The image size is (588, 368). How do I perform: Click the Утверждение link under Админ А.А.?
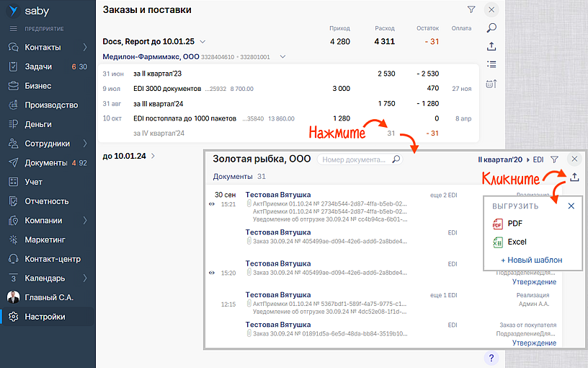click(533, 343)
